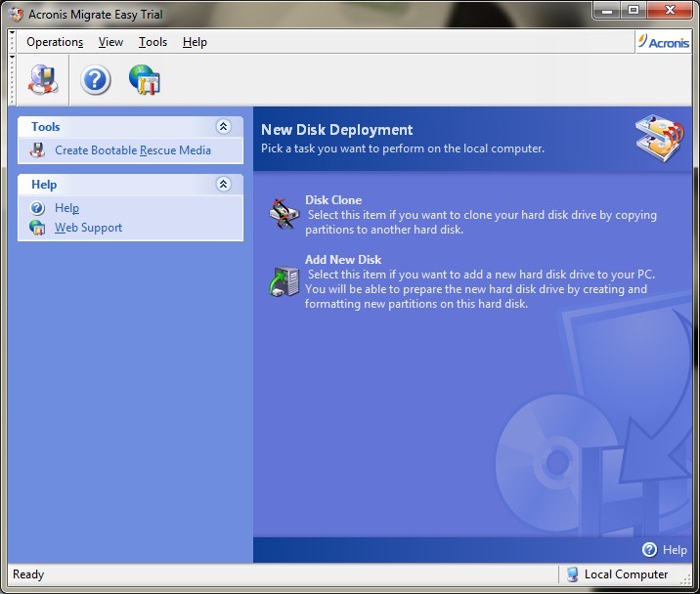Click the Help icon at bottom right

click(x=650, y=550)
